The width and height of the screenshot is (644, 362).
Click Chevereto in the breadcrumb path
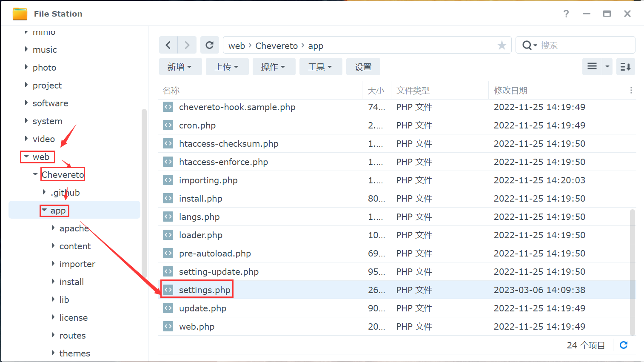pyautogui.click(x=276, y=46)
